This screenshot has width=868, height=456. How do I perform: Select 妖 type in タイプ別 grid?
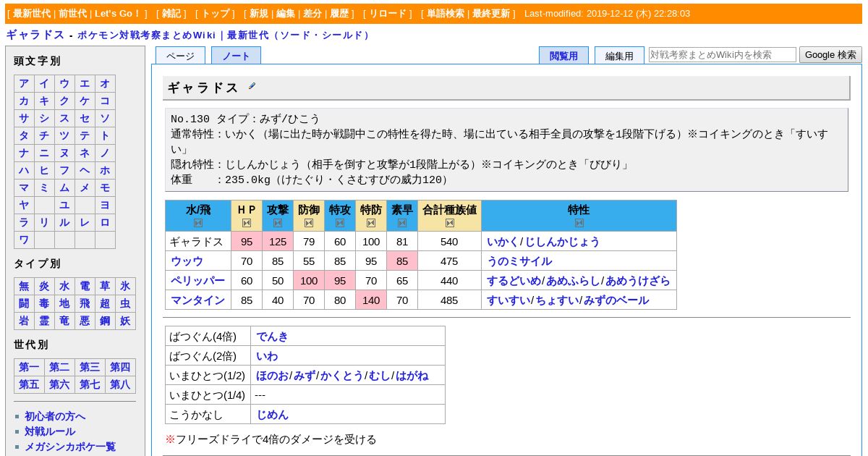tap(125, 321)
